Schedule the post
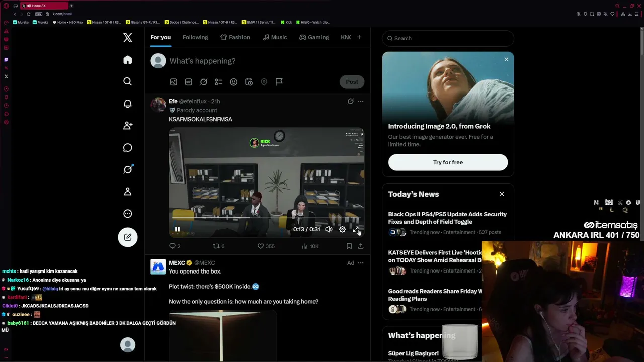 click(249, 82)
